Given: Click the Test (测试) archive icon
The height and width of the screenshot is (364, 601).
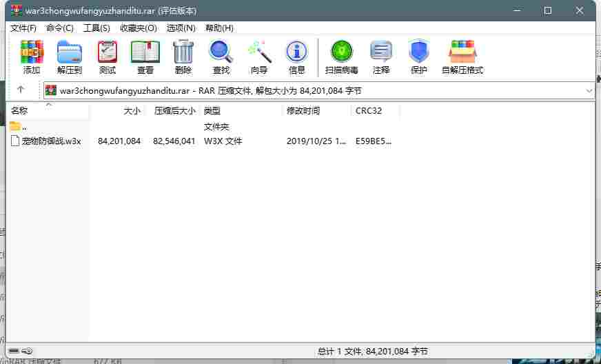Looking at the screenshot, I should click(x=108, y=52).
